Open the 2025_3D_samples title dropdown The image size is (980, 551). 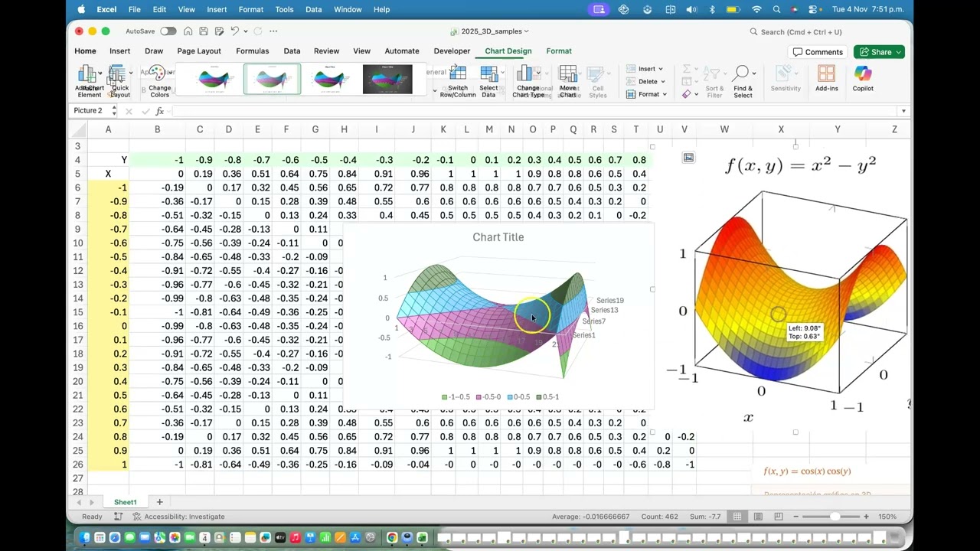click(526, 31)
